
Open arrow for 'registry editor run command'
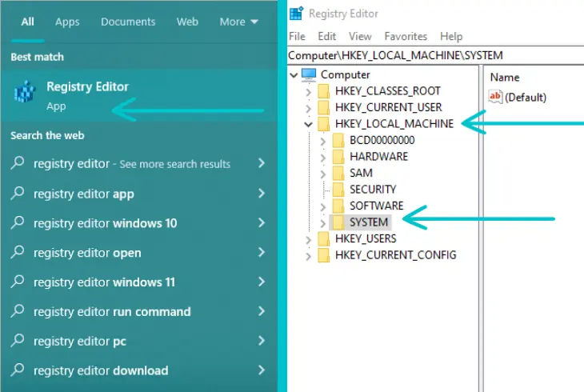[262, 310]
